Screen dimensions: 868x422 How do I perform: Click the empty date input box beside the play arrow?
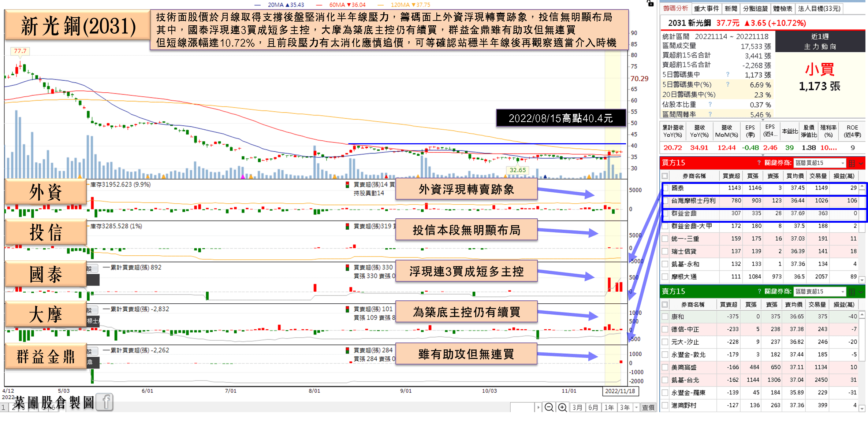pos(522,407)
